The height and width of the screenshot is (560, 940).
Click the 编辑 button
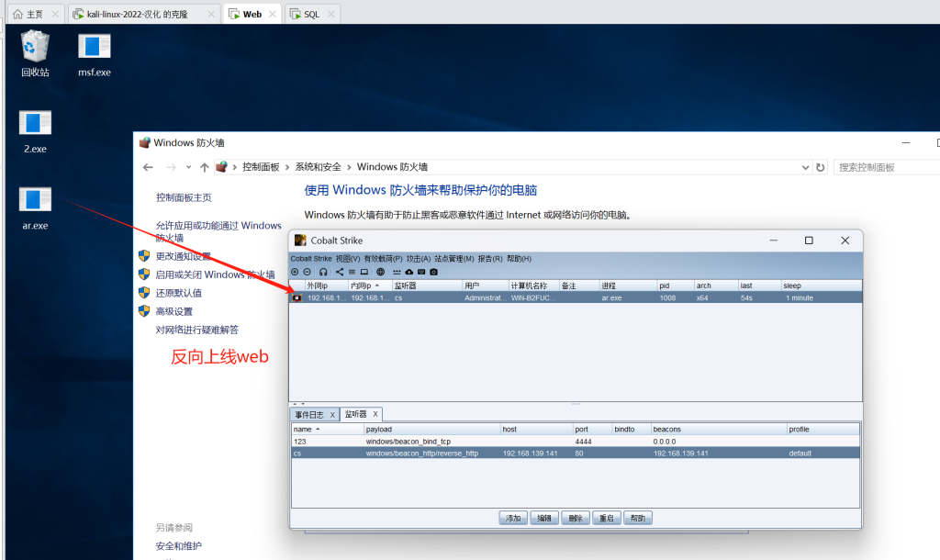tap(544, 518)
